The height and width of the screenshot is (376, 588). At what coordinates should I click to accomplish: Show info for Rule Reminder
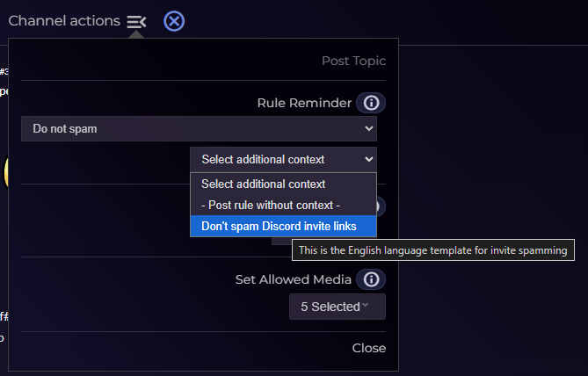coord(371,103)
